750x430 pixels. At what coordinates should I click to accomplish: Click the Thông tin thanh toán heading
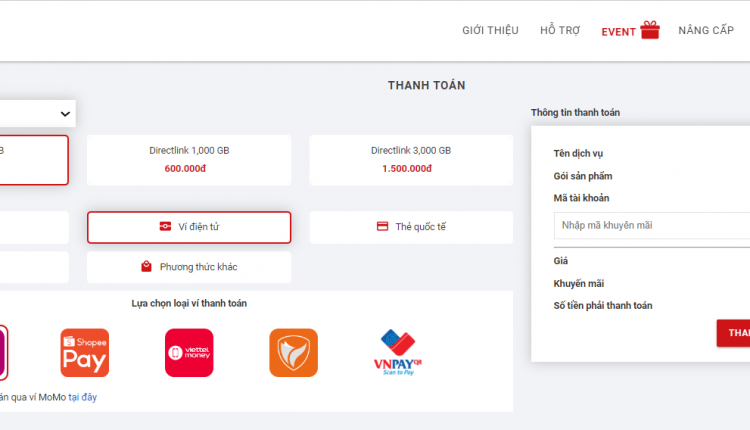pos(575,112)
